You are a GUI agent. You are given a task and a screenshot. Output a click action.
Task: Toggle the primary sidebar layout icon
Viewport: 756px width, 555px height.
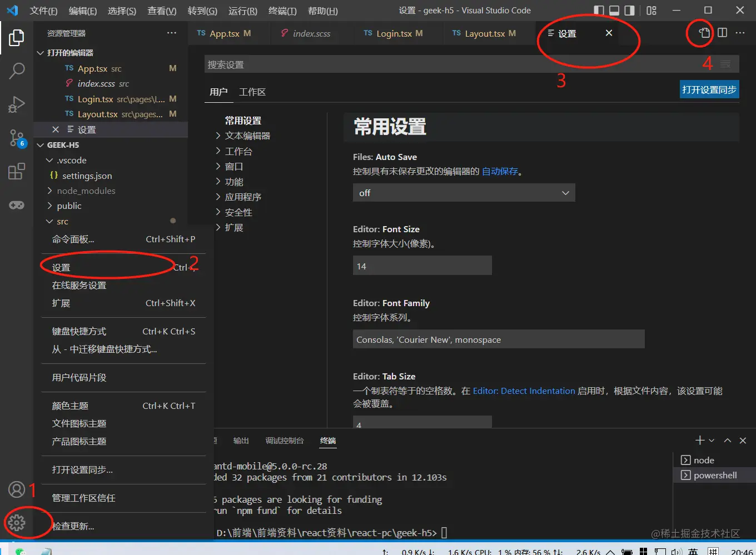coord(599,10)
